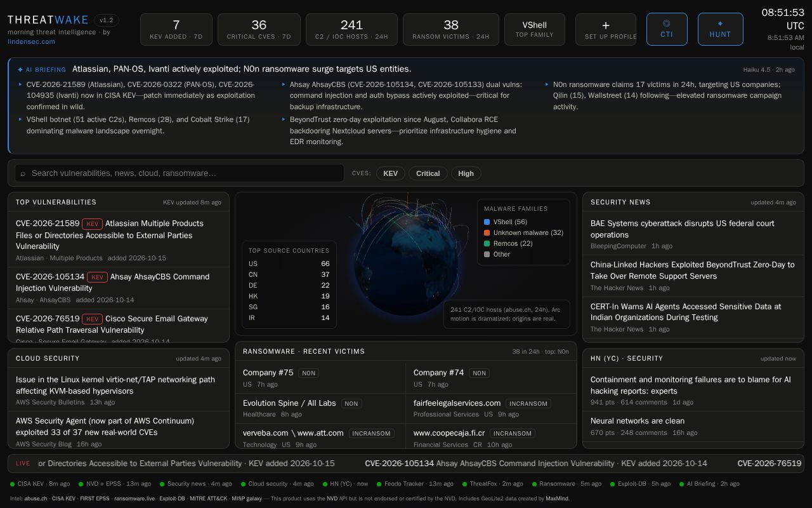This screenshot has width=812, height=508.
Task: Open CERT-In Warns AI Agents article
Action: pyautogui.click(x=693, y=317)
